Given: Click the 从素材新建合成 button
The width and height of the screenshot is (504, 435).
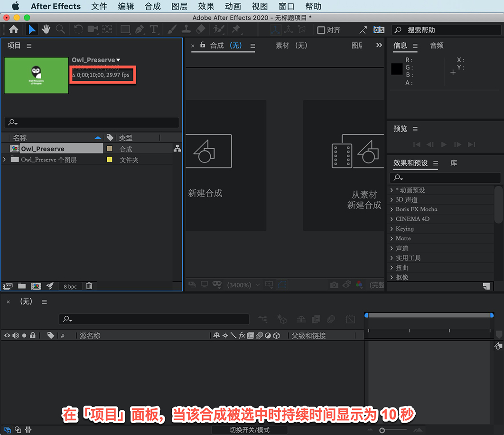Looking at the screenshot, I should click(x=343, y=165).
